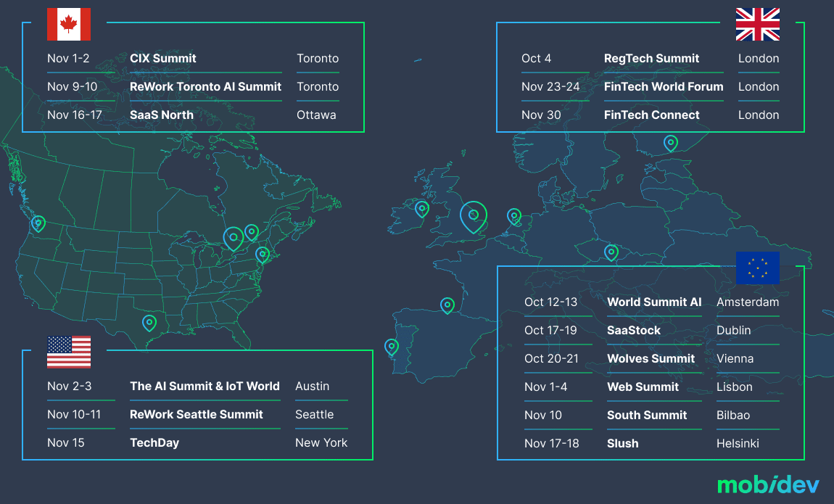Click the New York city label
Screen dimensions: 834x504
[321, 442]
